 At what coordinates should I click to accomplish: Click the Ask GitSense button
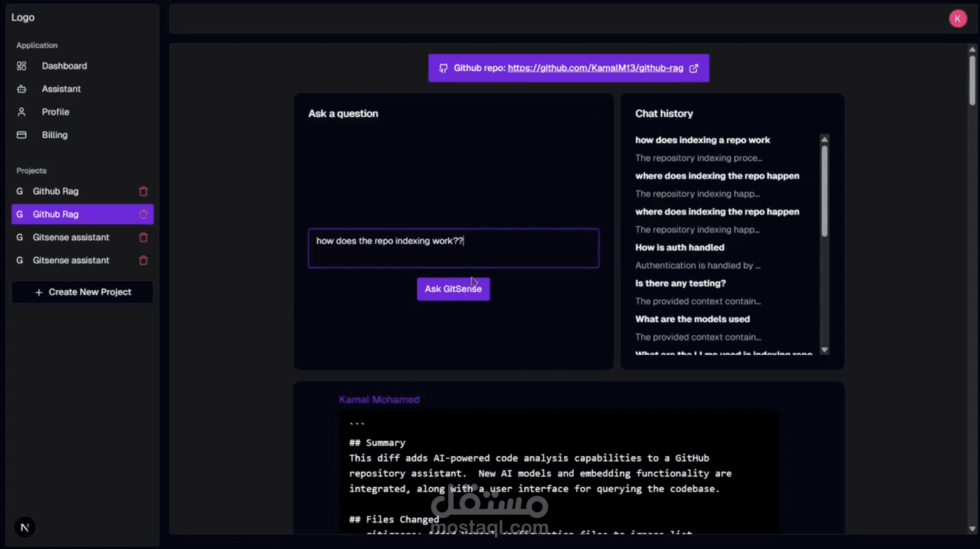tap(453, 289)
